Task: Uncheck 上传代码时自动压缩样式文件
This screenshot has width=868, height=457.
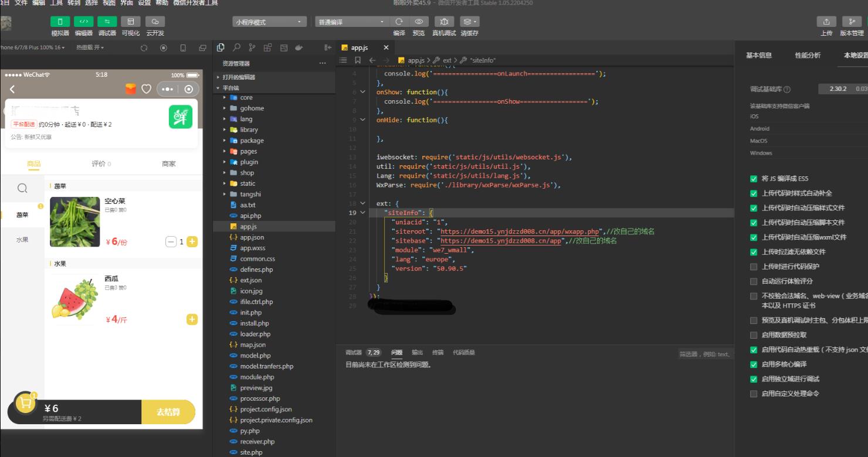Action: pyautogui.click(x=754, y=208)
